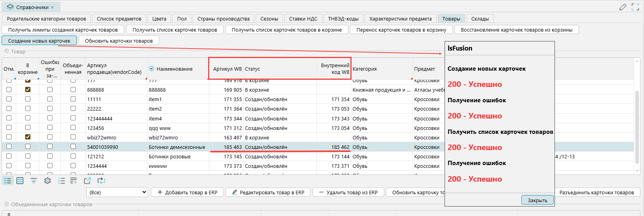644x216 pixels.
Task: Switch to the 'Склады' tab
Action: tap(480, 19)
